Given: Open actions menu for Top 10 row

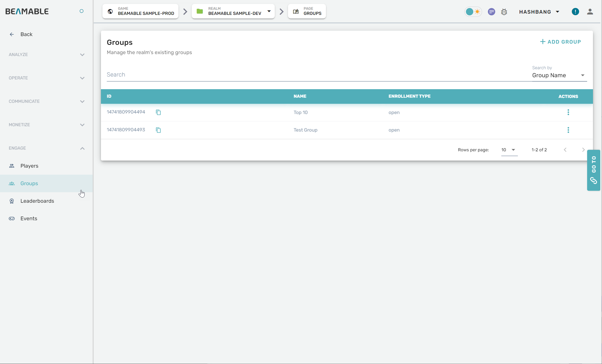Looking at the screenshot, I should [x=568, y=112].
